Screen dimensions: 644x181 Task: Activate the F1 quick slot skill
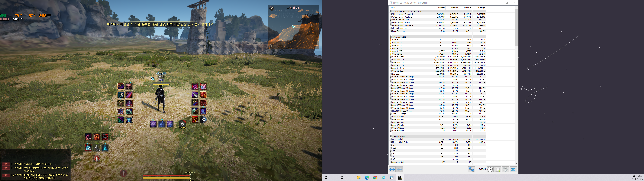(x=88, y=148)
